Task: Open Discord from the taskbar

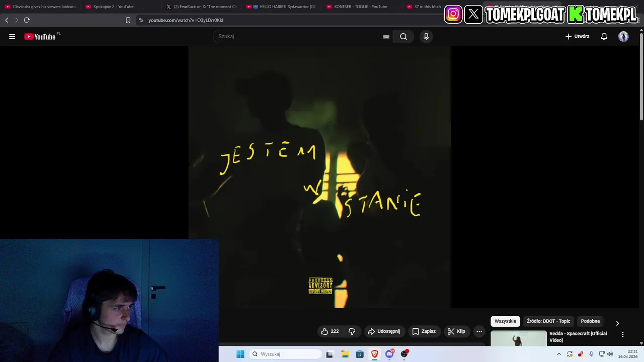Action: coord(389,354)
